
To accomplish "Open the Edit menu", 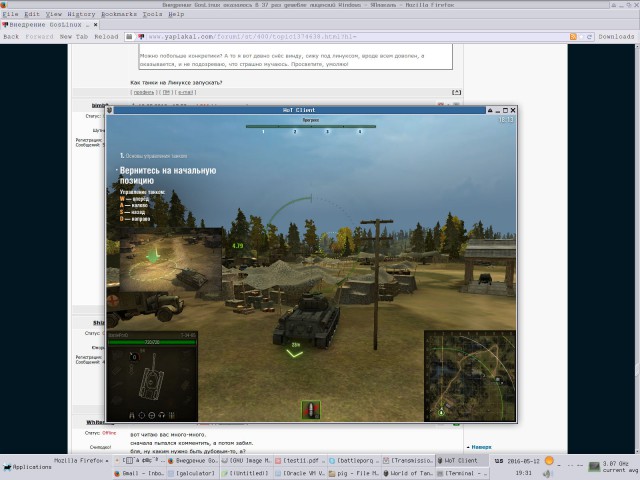I will [32, 14].
